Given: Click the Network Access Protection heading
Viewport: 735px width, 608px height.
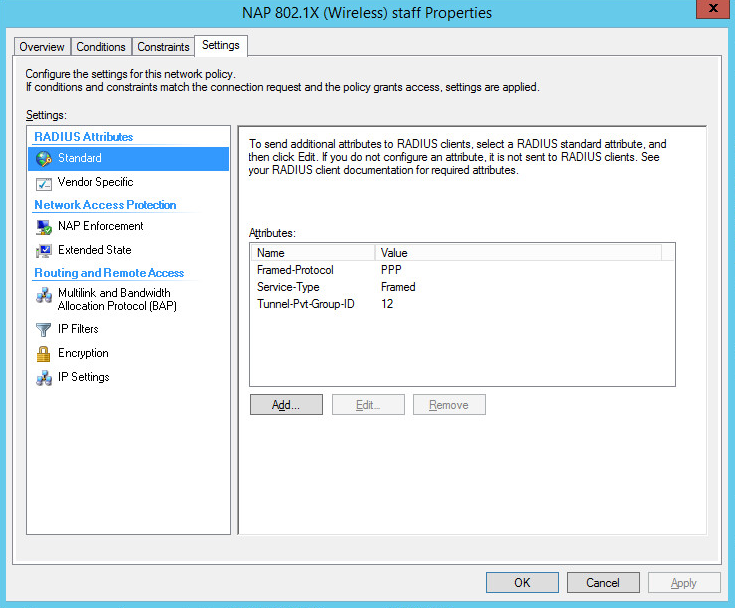Looking at the screenshot, I should coord(105,205).
